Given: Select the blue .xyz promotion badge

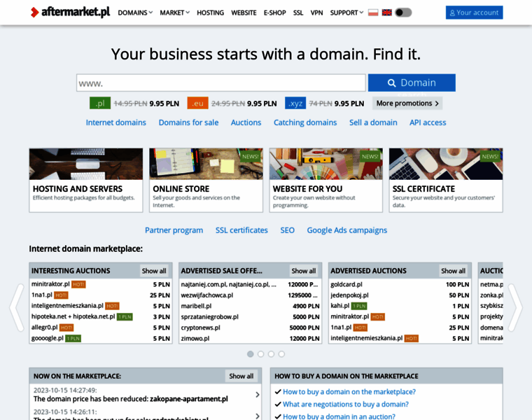Looking at the screenshot, I should pyautogui.click(x=295, y=103).
